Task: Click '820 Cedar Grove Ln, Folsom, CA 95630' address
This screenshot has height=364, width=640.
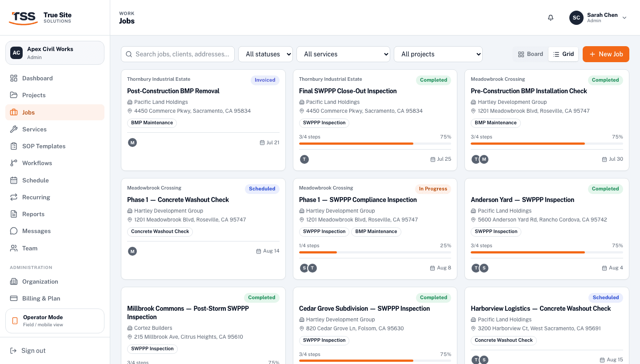Action: pyautogui.click(x=355, y=328)
